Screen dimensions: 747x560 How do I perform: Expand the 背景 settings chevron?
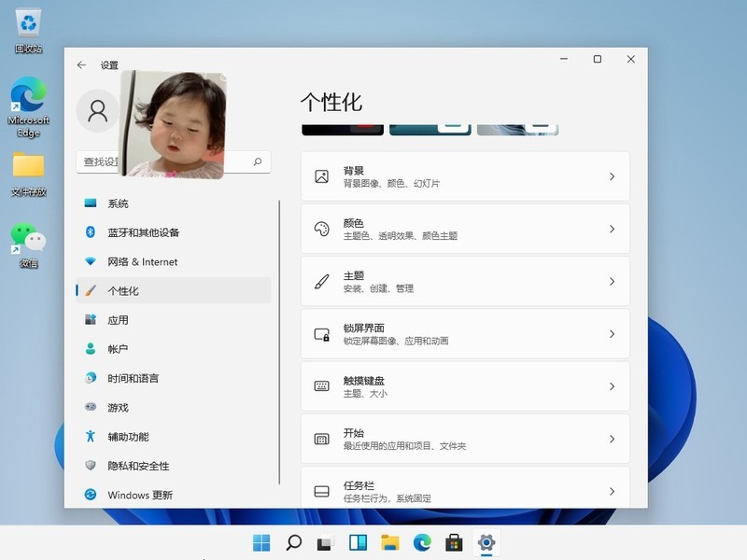tap(613, 175)
